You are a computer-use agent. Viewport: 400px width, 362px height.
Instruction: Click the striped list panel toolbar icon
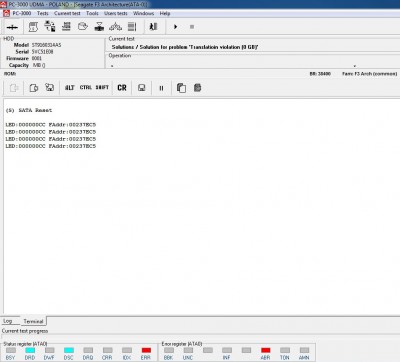pos(132,27)
